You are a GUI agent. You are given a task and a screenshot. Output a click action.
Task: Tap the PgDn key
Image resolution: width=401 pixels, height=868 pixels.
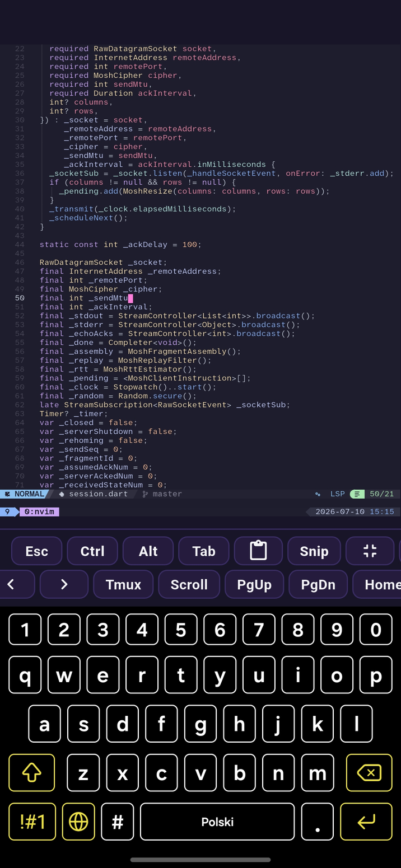pos(318,584)
